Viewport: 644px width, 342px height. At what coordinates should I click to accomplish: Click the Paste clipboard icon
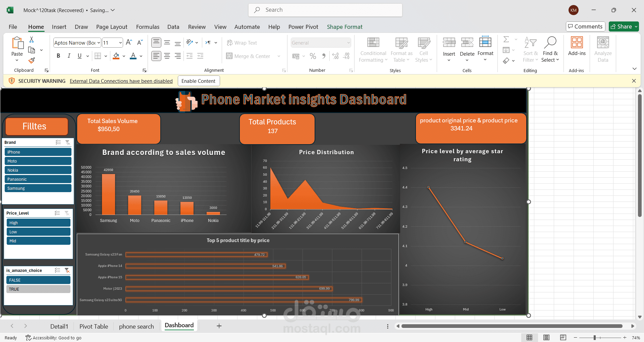click(x=17, y=43)
